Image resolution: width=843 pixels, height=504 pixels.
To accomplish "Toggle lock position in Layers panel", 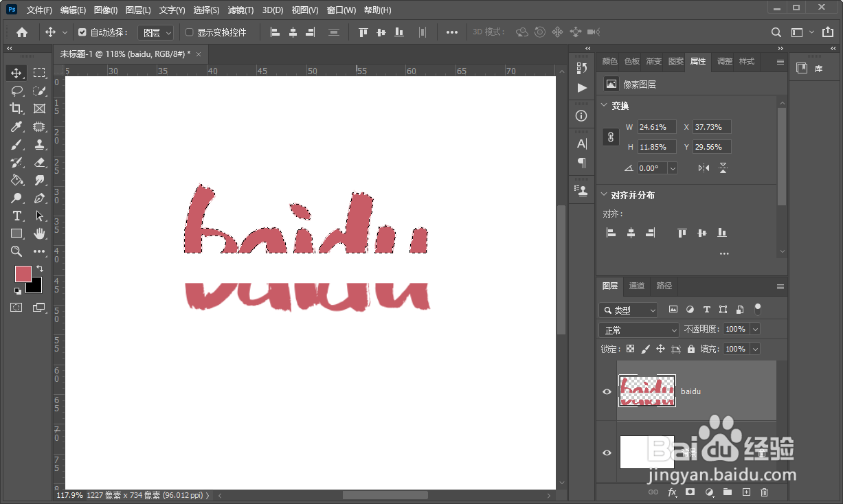I will pyautogui.click(x=660, y=349).
